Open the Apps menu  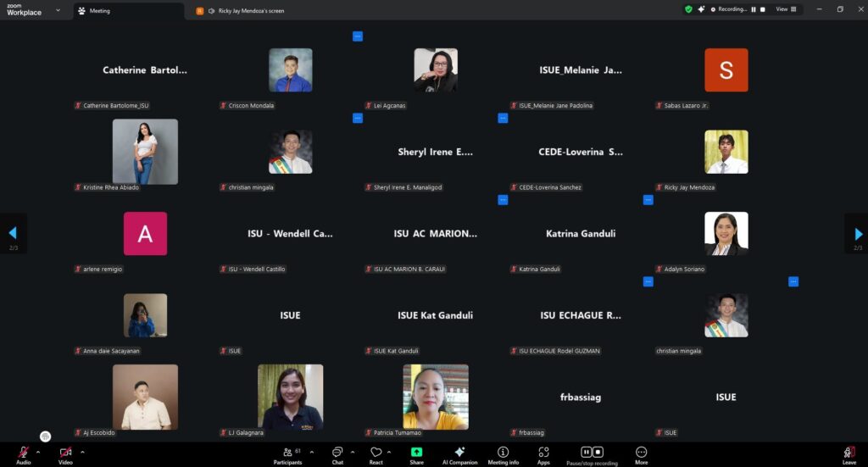tap(543, 453)
